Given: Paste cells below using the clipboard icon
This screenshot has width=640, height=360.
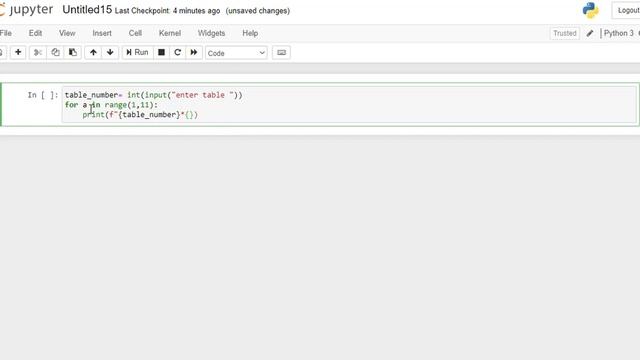Looking at the screenshot, I should tap(73, 52).
